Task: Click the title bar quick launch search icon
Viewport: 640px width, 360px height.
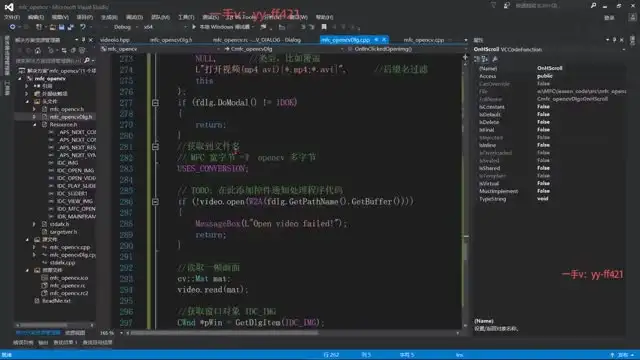Action: [593, 5]
